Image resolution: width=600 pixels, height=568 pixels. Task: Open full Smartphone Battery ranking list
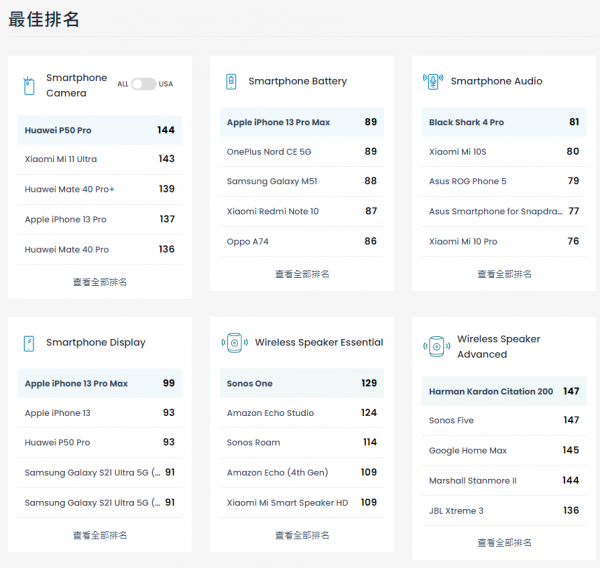[302, 274]
